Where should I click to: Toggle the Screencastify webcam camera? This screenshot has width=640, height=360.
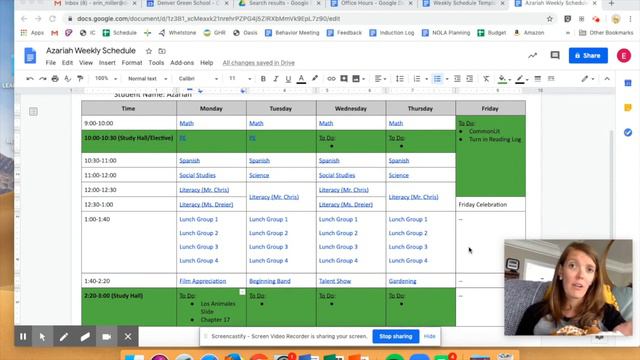pyautogui.click(x=107, y=337)
